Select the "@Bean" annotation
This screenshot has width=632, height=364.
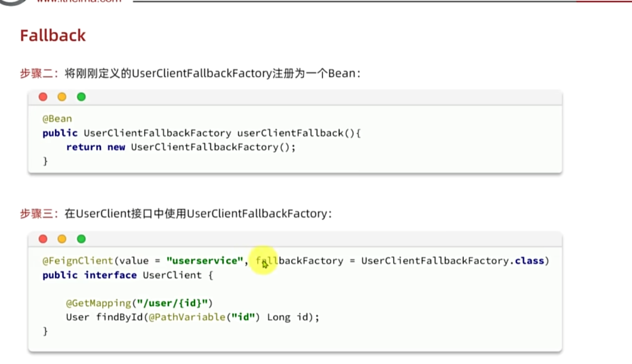[x=57, y=119]
